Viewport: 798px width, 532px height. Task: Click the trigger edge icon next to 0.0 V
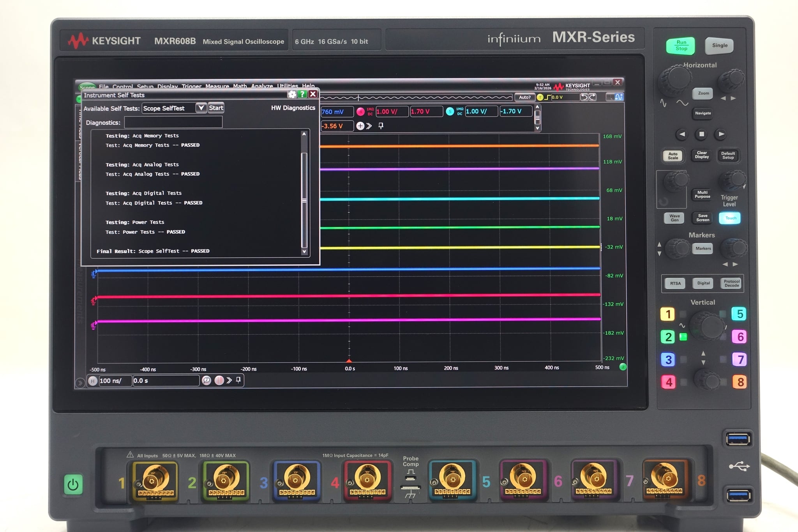coord(547,97)
